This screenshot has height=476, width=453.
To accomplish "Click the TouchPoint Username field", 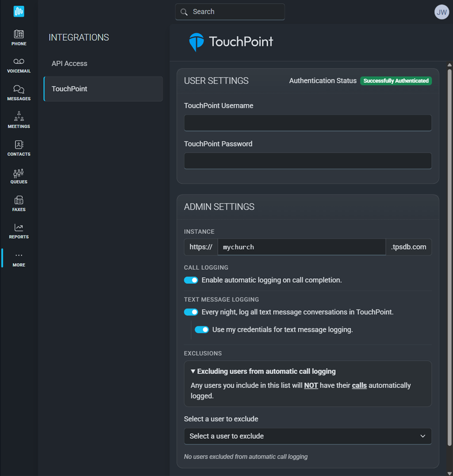I will [308, 123].
